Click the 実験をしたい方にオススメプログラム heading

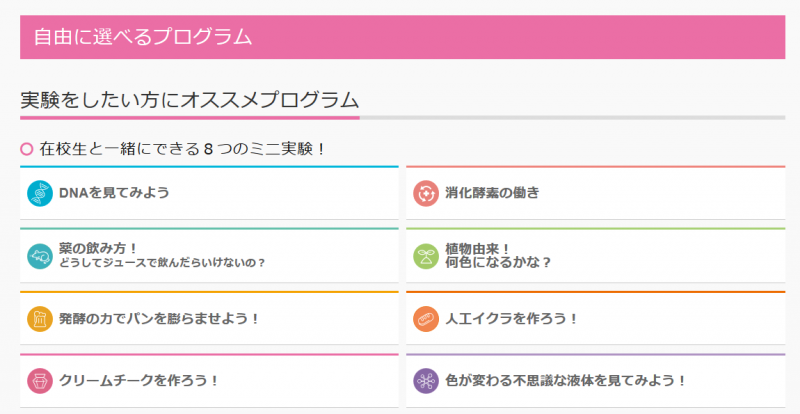coord(190,100)
